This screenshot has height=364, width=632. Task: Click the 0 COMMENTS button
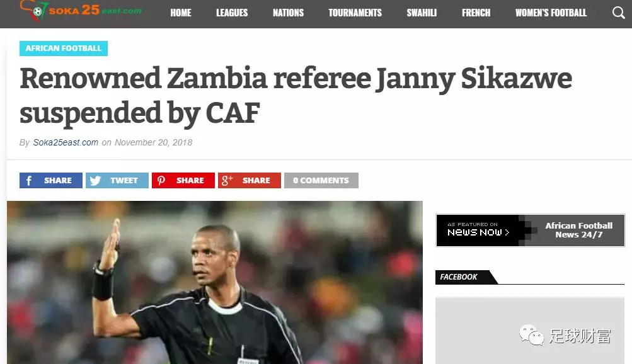pyautogui.click(x=321, y=180)
